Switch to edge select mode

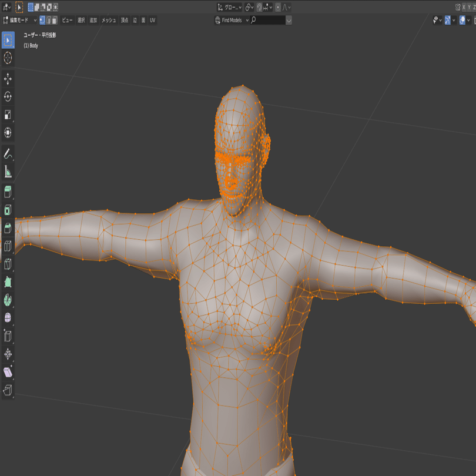click(48, 19)
